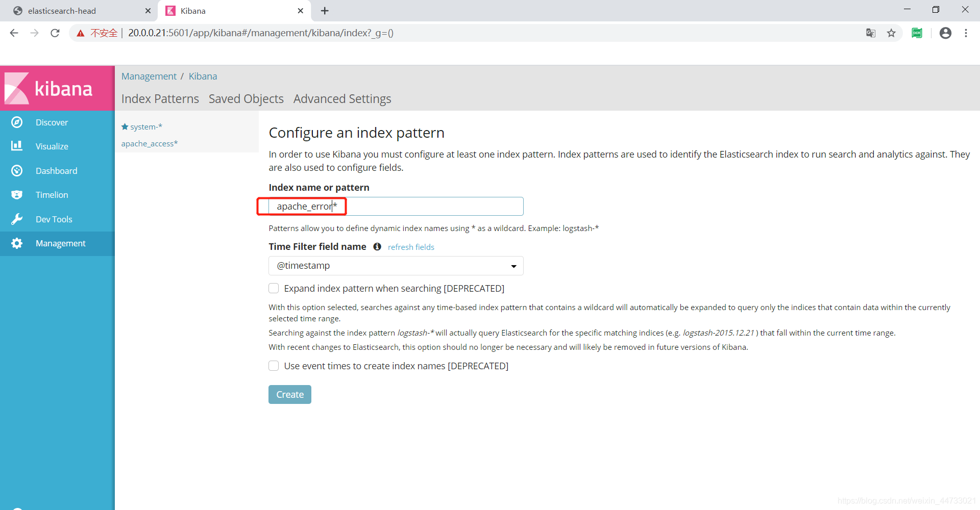The height and width of the screenshot is (510, 980).
Task: Click the index name pattern input field
Action: 396,206
